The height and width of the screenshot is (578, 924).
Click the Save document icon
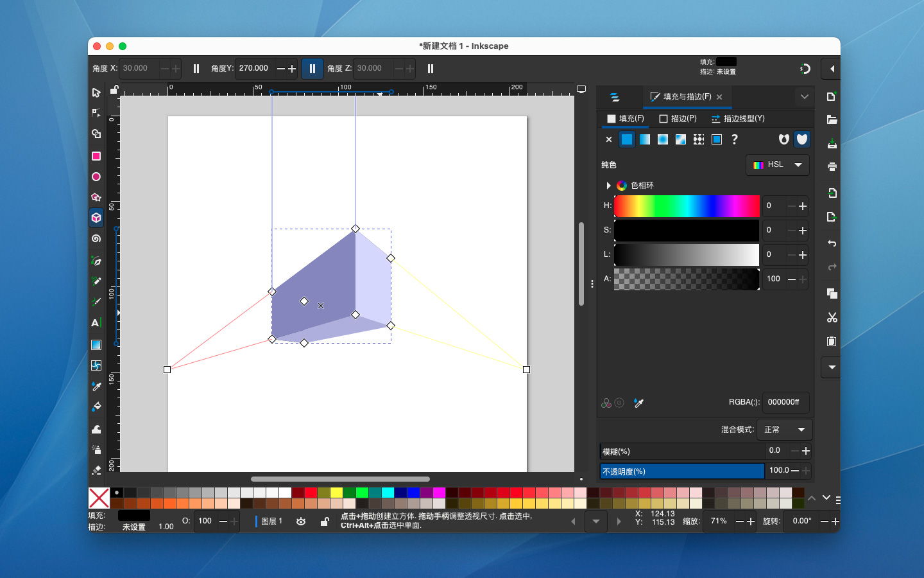pos(832,143)
